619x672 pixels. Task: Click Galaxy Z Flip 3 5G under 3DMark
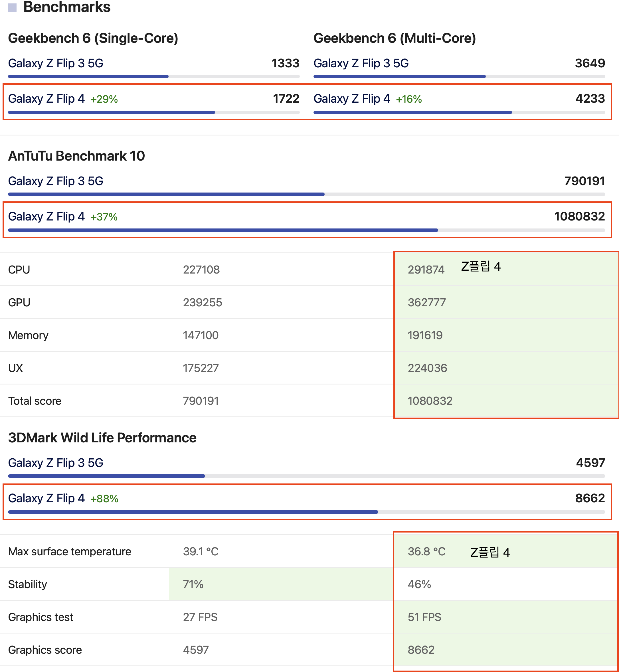pyautogui.click(x=56, y=463)
